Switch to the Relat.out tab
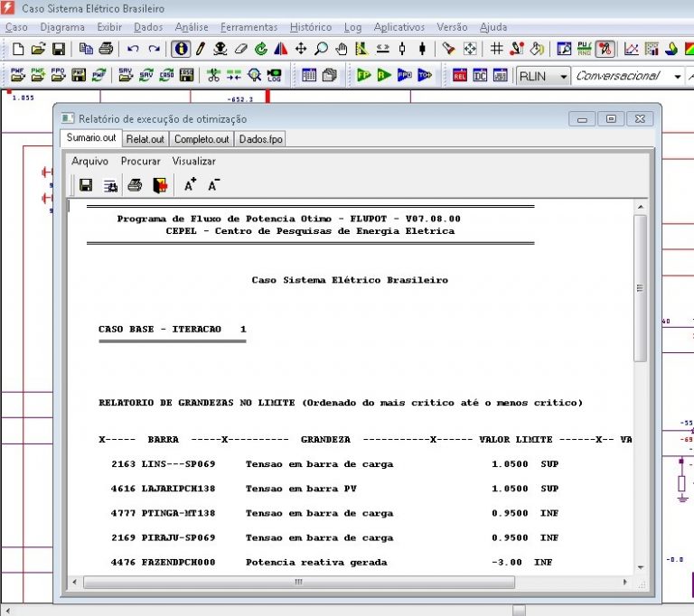Image resolution: width=694 pixels, height=616 pixels. [145, 139]
